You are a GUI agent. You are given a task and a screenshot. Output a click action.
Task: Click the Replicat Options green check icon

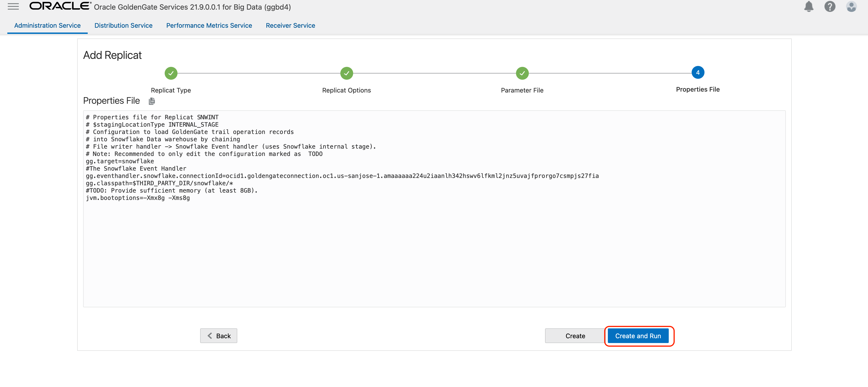346,73
